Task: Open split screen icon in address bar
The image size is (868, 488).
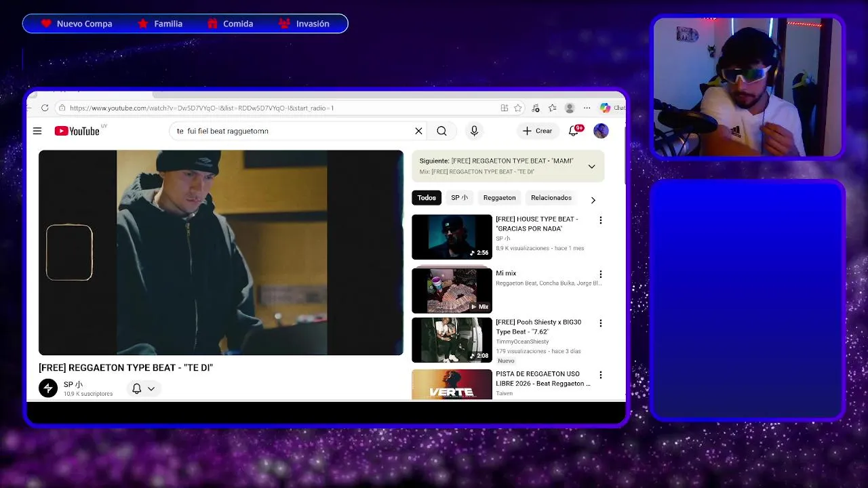Action: click(x=504, y=108)
